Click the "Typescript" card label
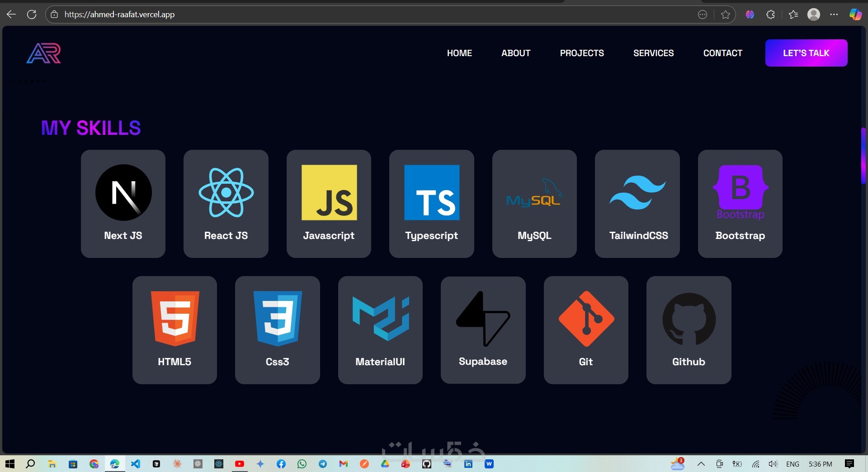This screenshot has width=868, height=472. (432, 236)
